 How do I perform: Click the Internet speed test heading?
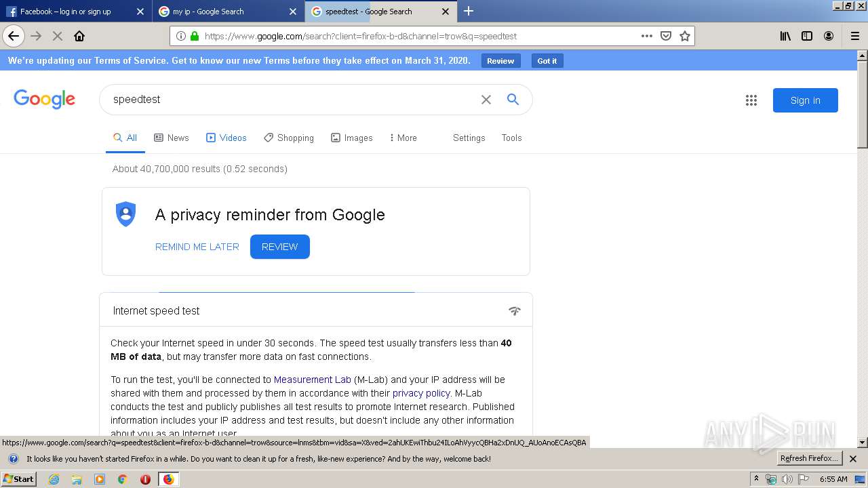pos(157,310)
